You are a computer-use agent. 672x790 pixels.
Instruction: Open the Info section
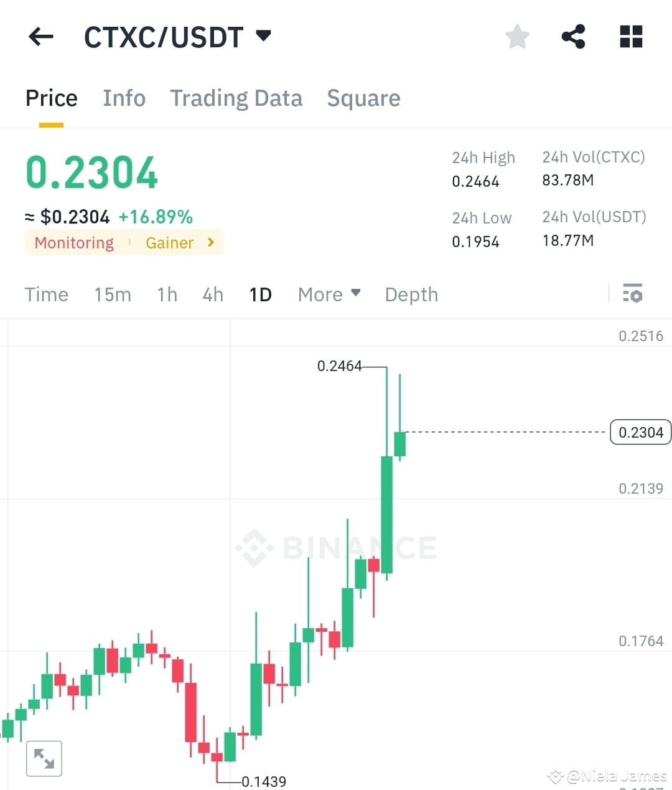coord(124,98)
